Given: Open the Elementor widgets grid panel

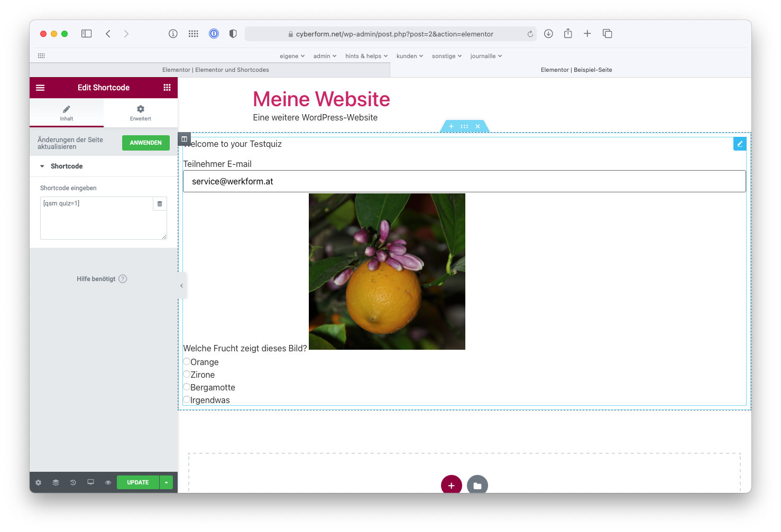Looking at the screenshot, I should pos(167,88).
